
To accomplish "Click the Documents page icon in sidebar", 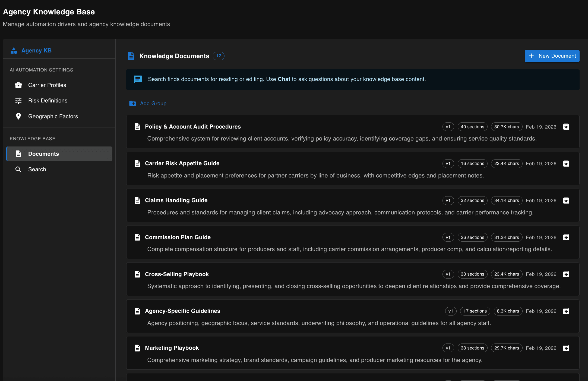I will pos(18,154).
